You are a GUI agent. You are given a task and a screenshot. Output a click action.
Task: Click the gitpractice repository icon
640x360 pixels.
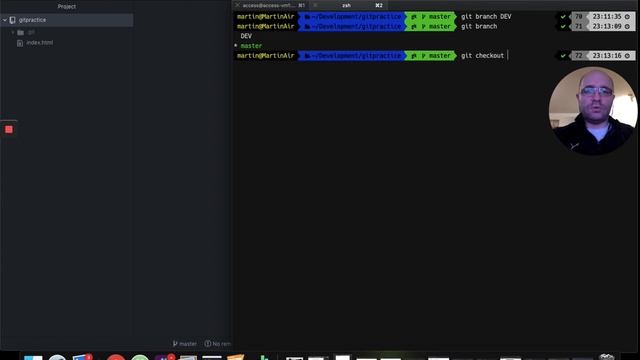click(13, 20)
